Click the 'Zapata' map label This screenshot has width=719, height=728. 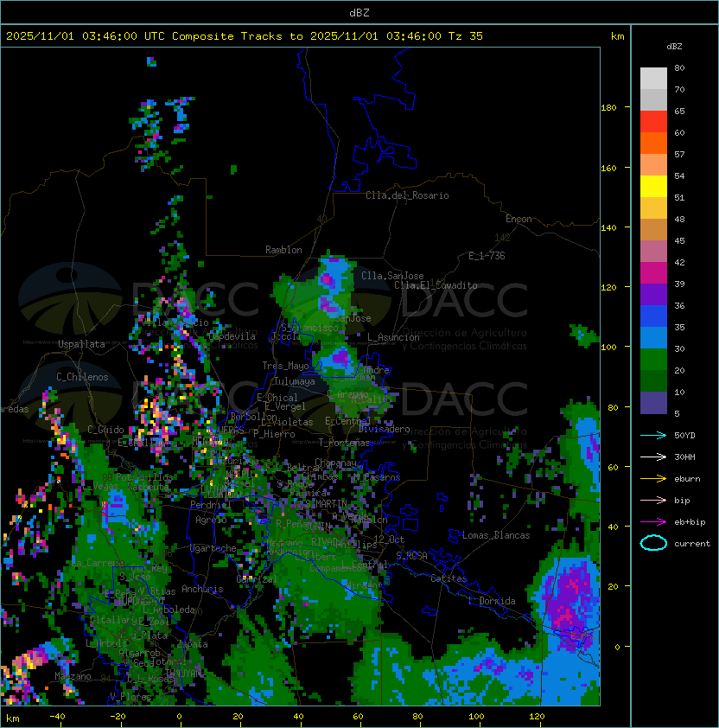pos(192,644)
